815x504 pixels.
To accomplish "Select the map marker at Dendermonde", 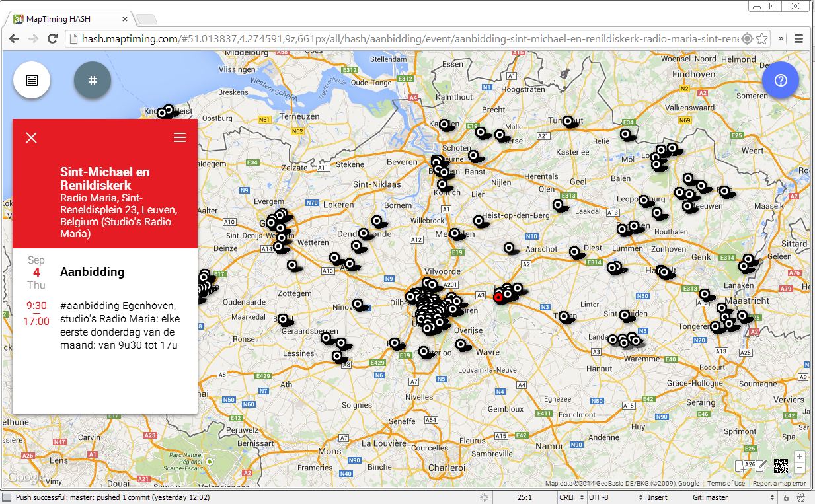I will point(364,233).
